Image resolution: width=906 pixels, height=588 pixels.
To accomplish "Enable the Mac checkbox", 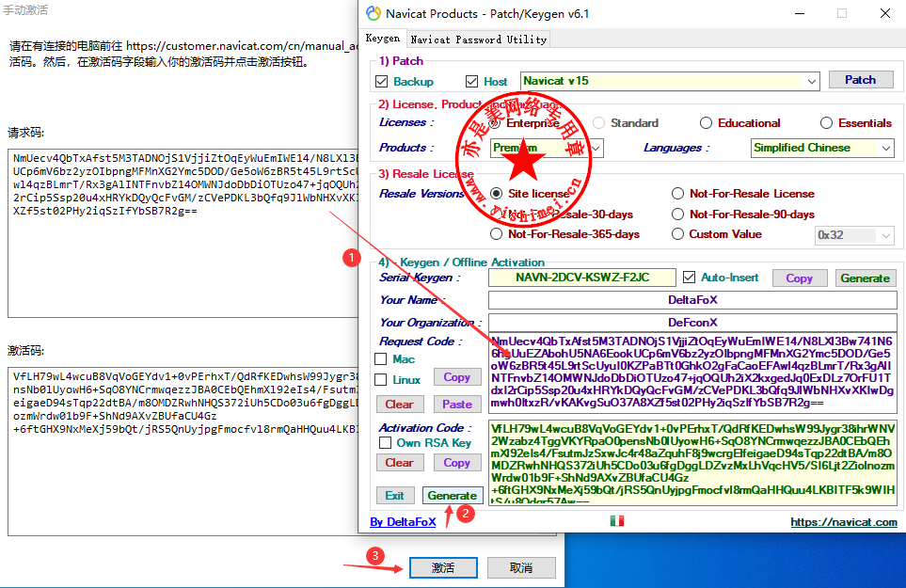I will (x=380, y=359).
